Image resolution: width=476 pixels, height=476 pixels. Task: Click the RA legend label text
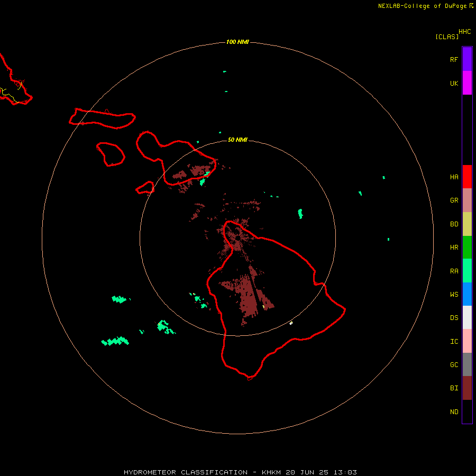click(x=454, y=271)
